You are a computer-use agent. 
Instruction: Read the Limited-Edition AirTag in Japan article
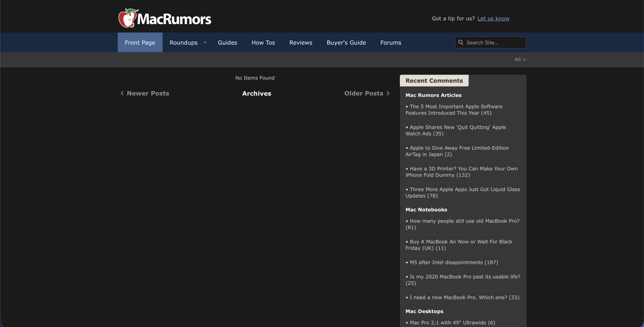tap(457, 151)
